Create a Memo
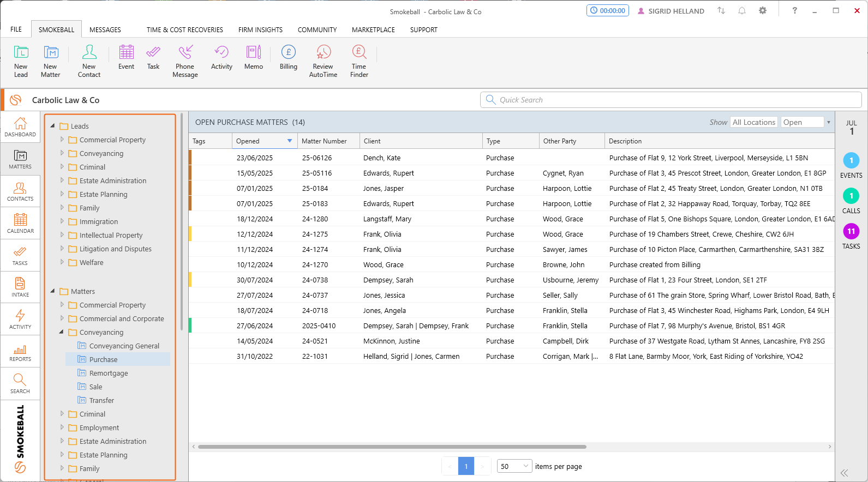This screenshot has width=868, height=482. [254, 57]
